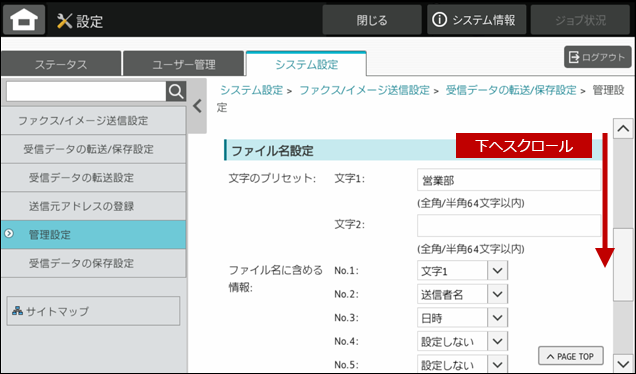Click 文字のプリセット label
636x374 pixels.
tap(272, 178)
